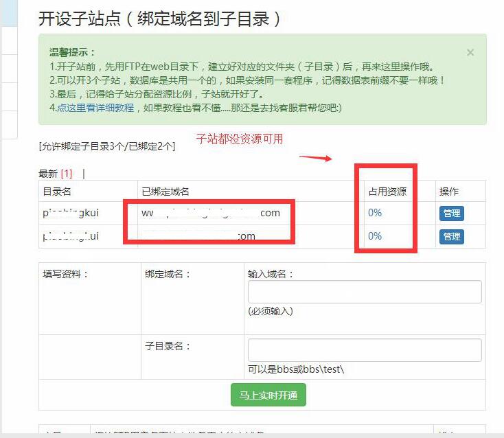Select the 目录名 column header
The width and height of the screenshot is (504, 438).
point(57,192)
